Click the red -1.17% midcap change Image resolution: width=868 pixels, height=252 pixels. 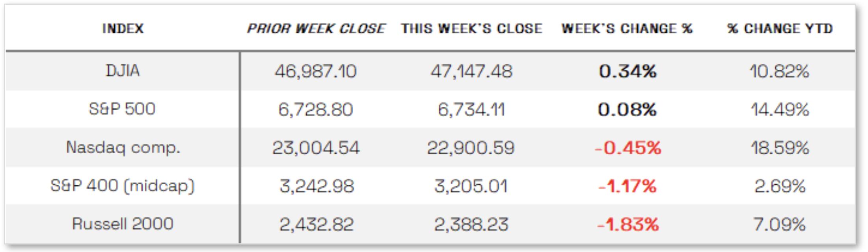pyautogui.click(x=627, y=186)
